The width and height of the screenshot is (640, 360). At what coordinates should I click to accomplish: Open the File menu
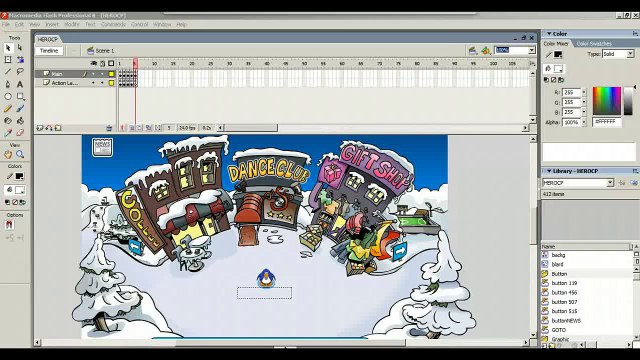[x=5, y=24]
